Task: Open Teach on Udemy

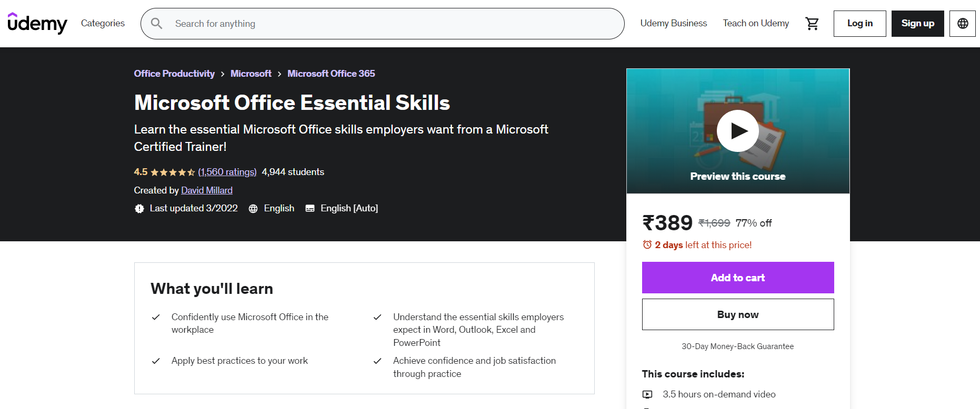Action: [x=755, y=23]
